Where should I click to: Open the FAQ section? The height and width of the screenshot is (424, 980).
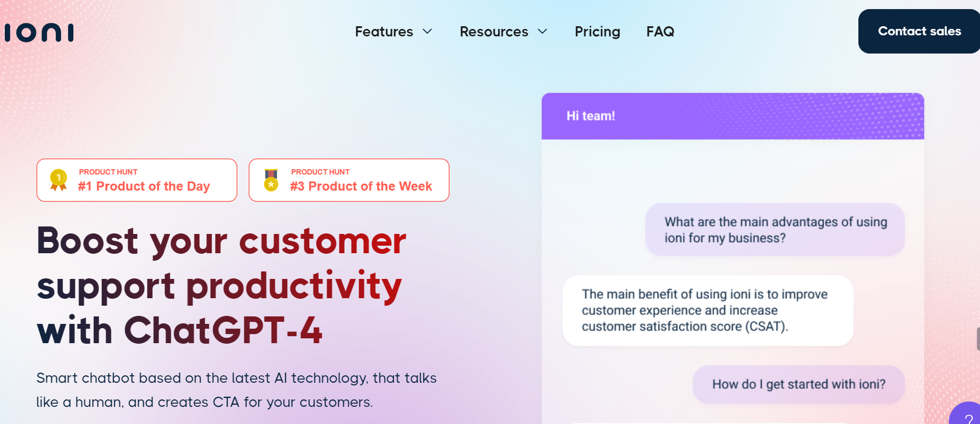click(660, 32)
